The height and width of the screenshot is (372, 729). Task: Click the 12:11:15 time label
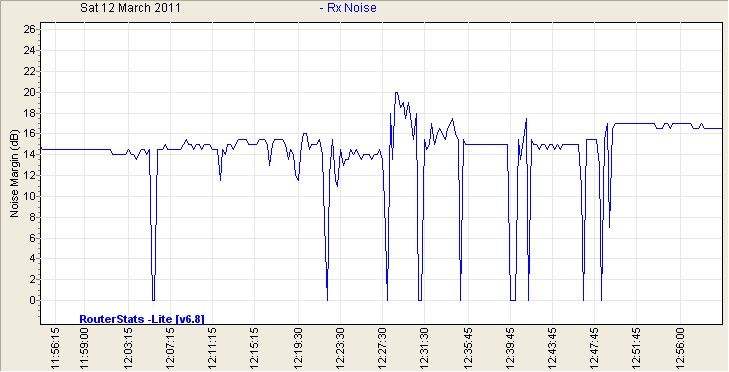[x=212, y=349]
